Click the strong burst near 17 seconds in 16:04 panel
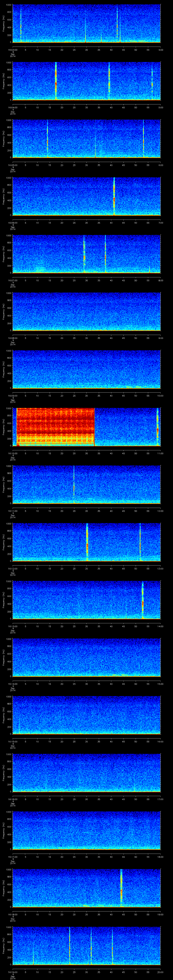Viewport: 173px width, 980px height. [x=56, y=81]
